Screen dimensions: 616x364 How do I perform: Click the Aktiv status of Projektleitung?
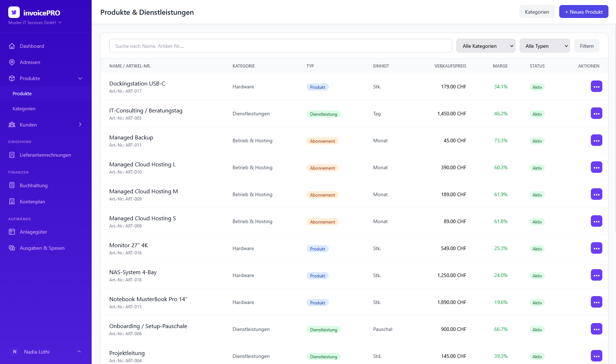(x=537, y=356)
